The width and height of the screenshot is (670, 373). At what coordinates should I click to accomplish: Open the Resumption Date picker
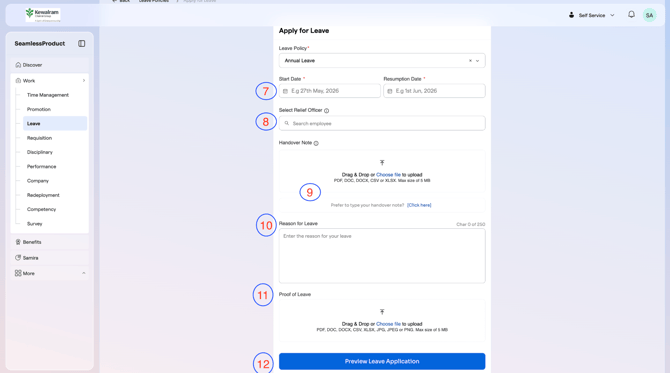coord(434,91)
